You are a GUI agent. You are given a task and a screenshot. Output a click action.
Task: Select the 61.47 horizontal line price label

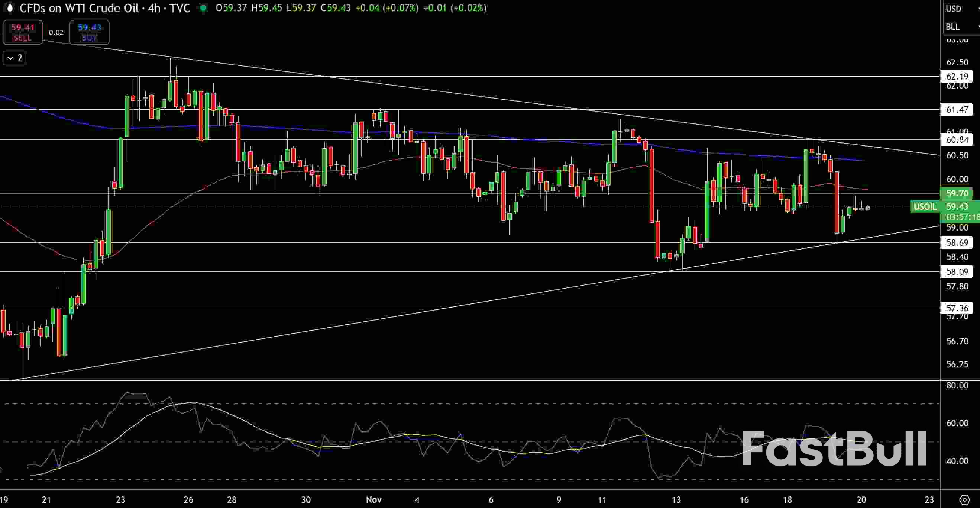click(957, 110)
